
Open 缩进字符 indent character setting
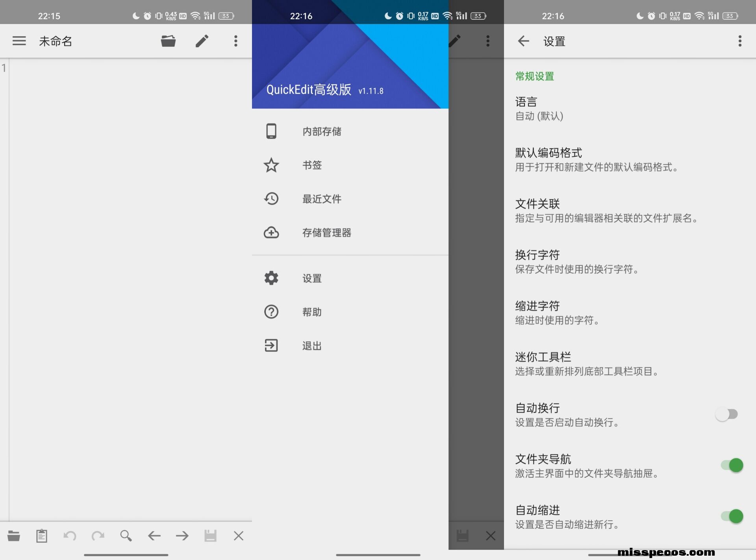click(x=630, y=313)
